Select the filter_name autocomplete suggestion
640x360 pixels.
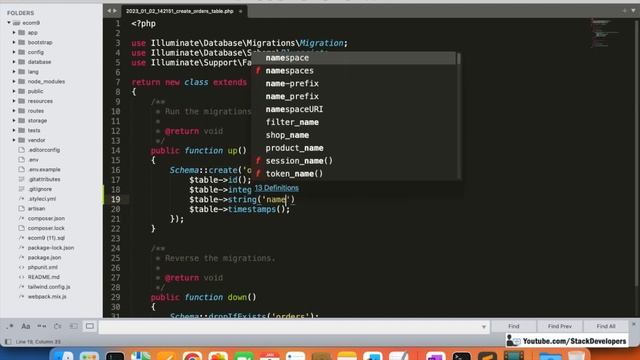354,122
